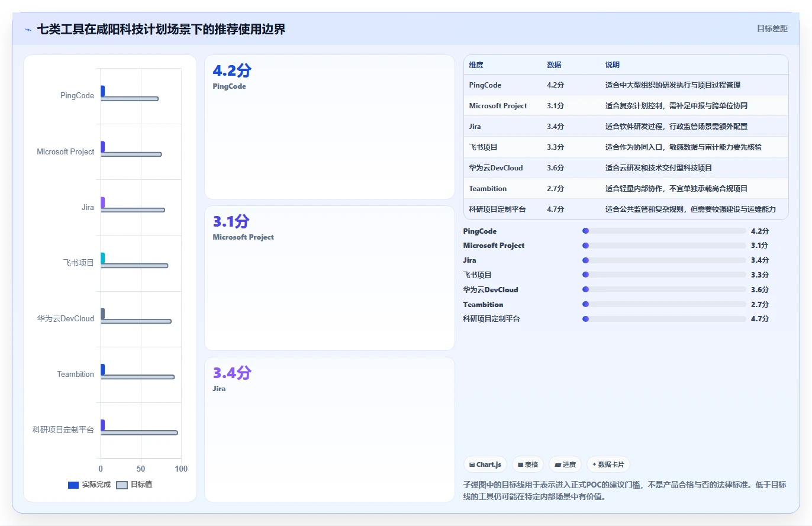Toggle the 实际完成 legend swatch
Image resolution: width=812 pixels, height=526 pixels.
[x=73, y=485]
